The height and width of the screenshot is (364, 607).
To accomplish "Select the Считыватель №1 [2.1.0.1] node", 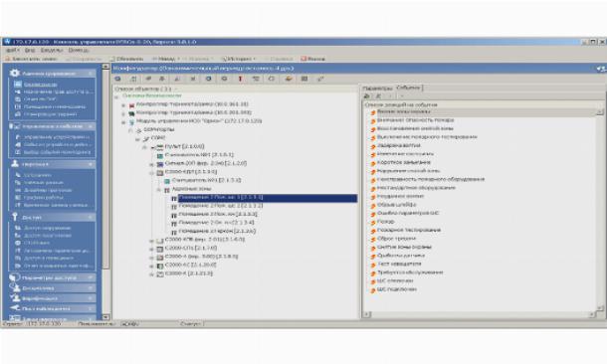I will (199, 155).
